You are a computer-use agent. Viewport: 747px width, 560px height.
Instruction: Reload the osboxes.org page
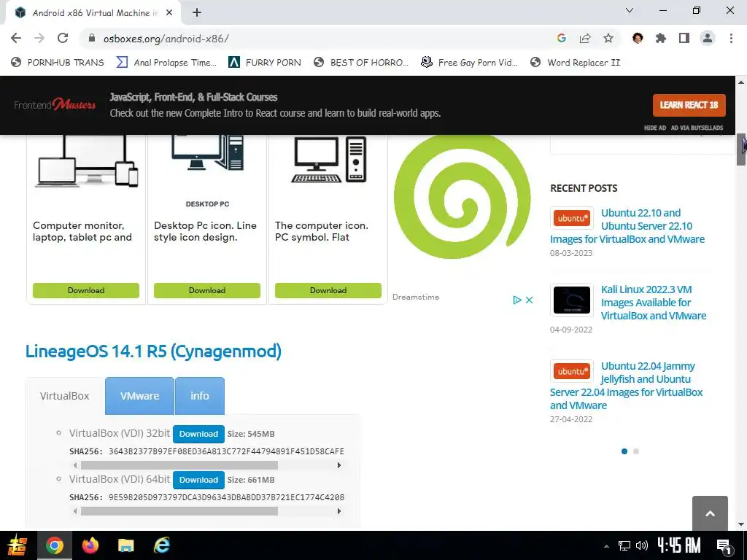tap(63, 38)
